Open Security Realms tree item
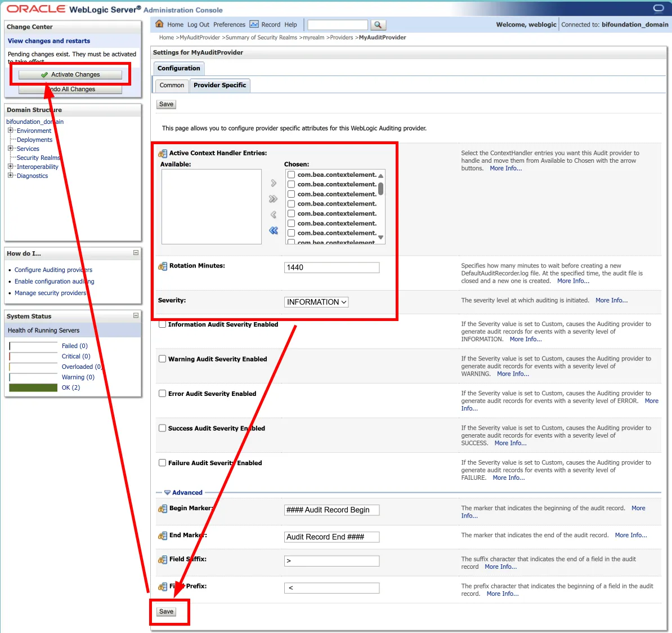Image resolution: width=672 pixels, height=633 pixels. (x=38, y=158)
